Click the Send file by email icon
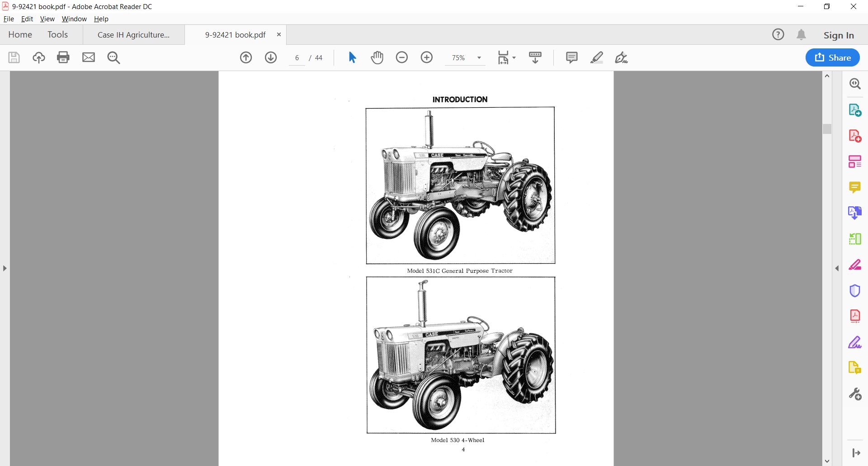 (x=89, y=57)
